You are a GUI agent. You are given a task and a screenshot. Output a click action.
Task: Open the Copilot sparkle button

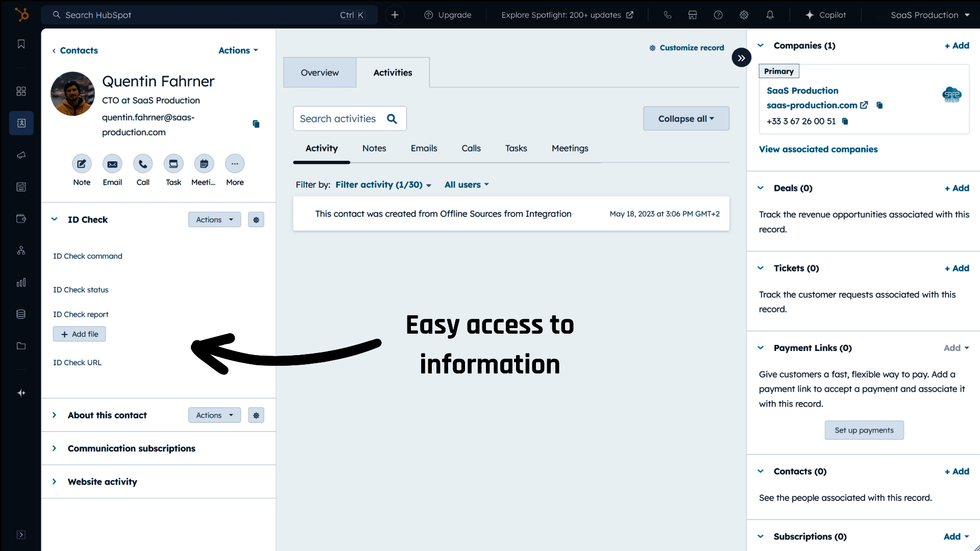(x=825, y=15)
